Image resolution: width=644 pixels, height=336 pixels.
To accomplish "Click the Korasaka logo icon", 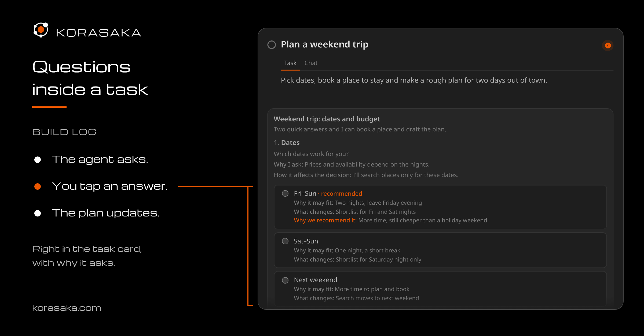I will tap(41, 30).
